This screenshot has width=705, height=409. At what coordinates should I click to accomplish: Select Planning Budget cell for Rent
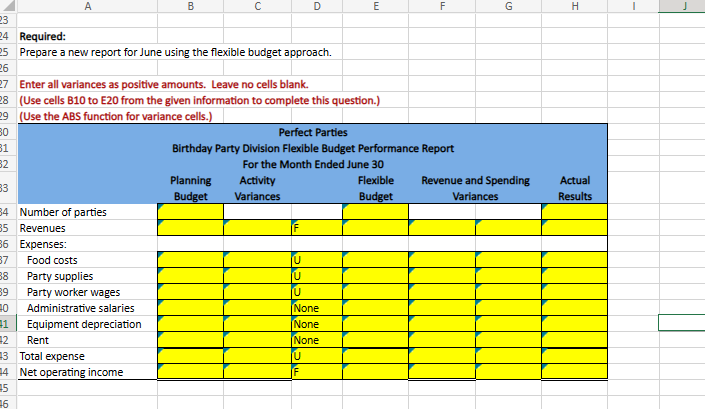[191, 340]
